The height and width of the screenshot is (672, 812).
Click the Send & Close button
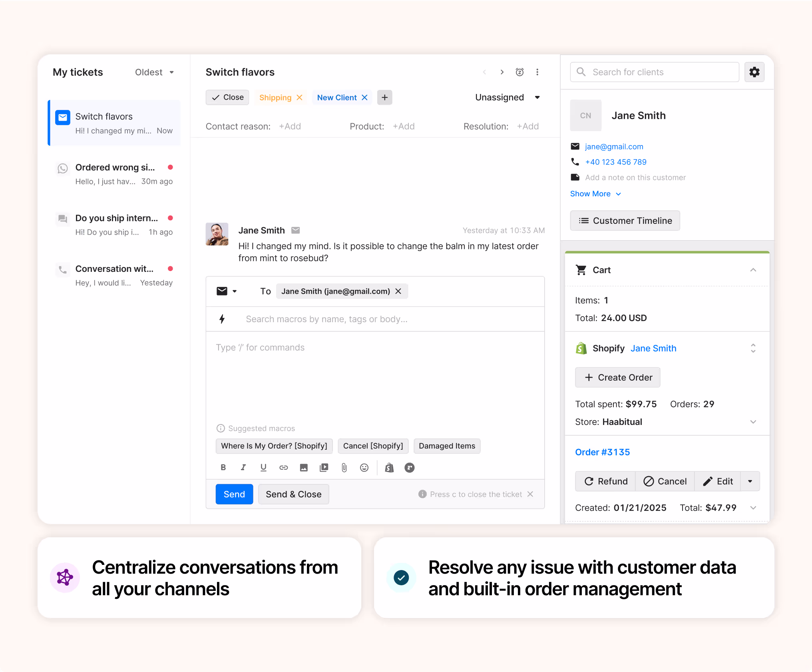294,494
